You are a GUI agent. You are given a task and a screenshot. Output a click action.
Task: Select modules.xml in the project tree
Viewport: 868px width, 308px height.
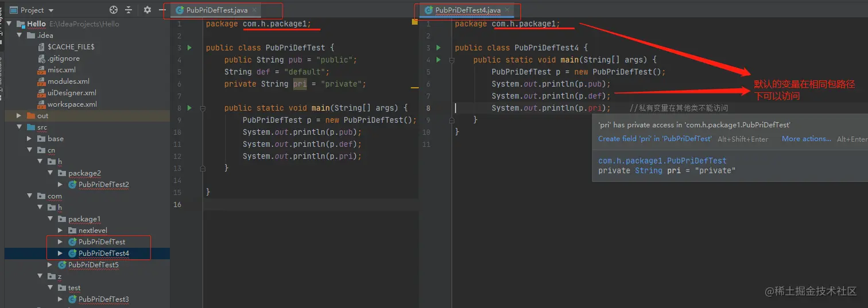coord(68,81)
